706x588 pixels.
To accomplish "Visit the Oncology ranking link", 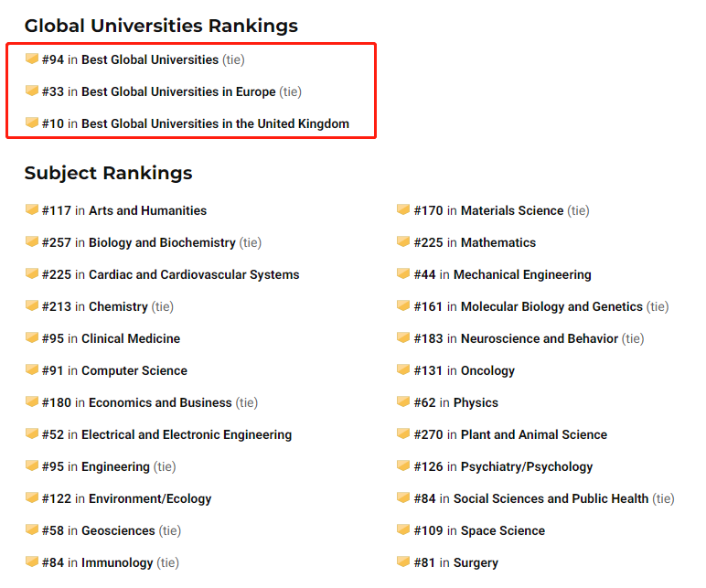I will coord(487,370).
